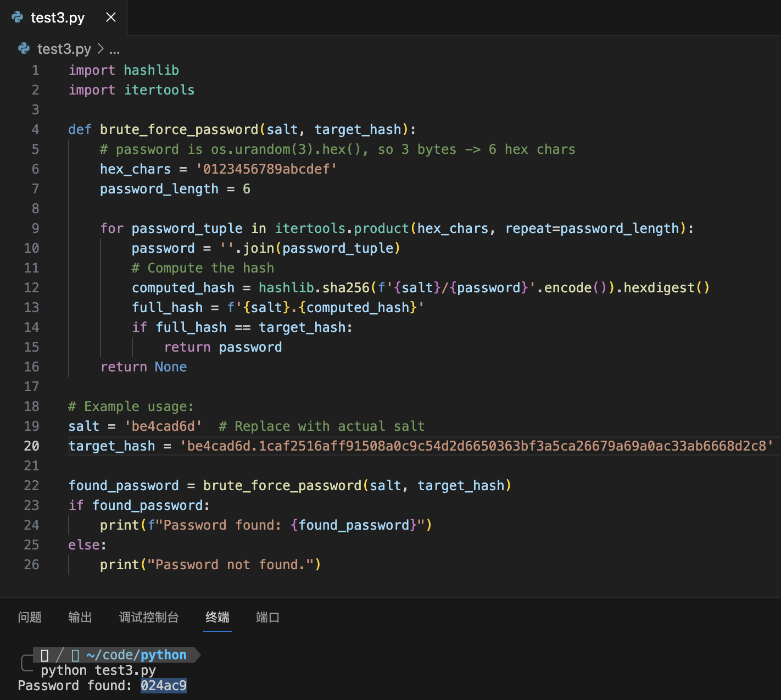Click the Python icon in the test3.py tab
781x700 pixels.
click(x=18, y=18)
